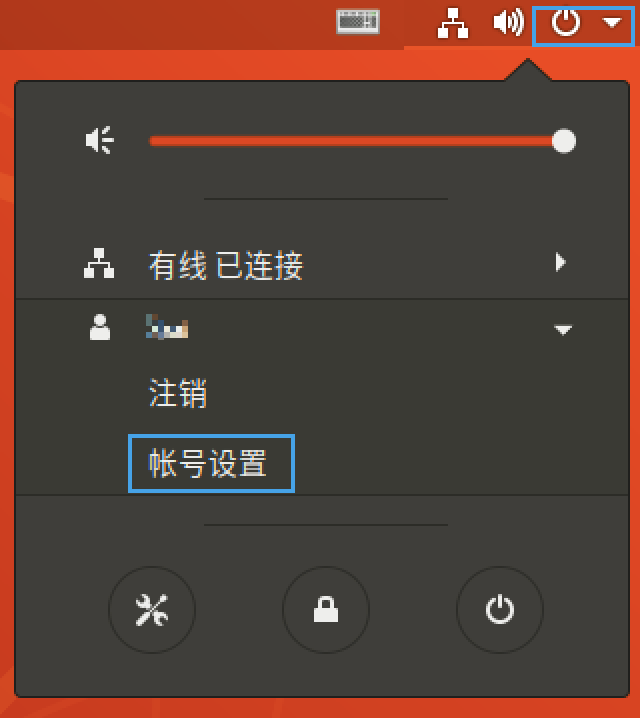Lock the screen with padlock button
Screen dimensions: 640x718
tap(326, 609)
